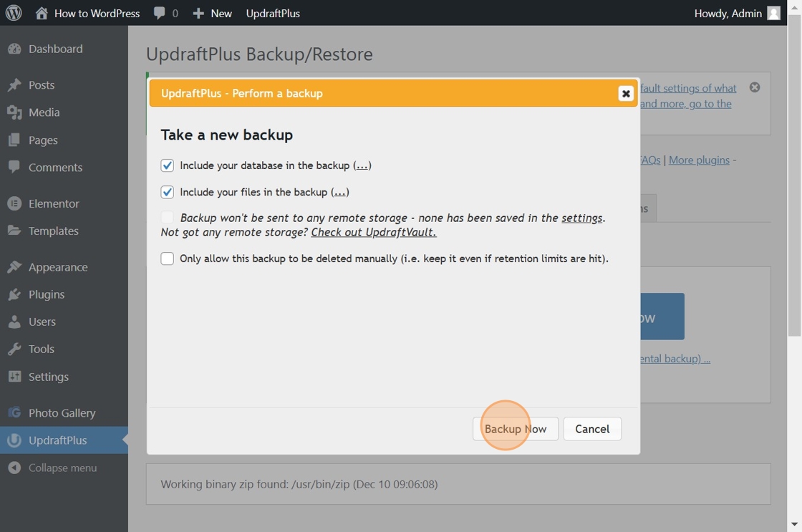Open the settings link in the dialog
The image size is (802, 532).
(x=582, y=218)
